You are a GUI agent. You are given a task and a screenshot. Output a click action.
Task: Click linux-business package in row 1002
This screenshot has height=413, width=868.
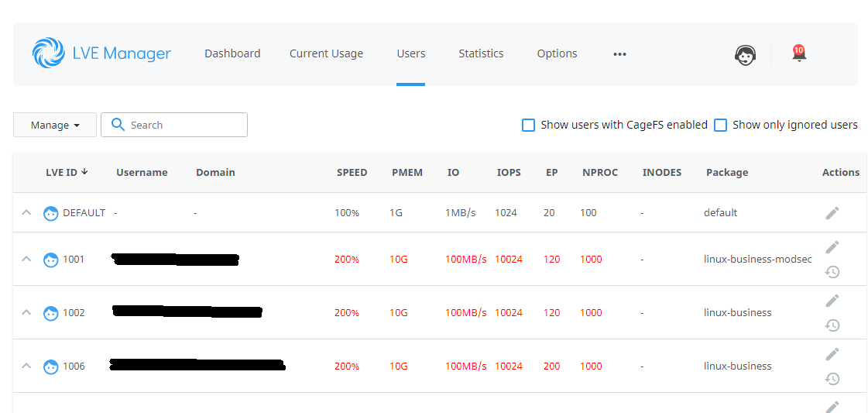pyautogui.click(x=737, y=313)
